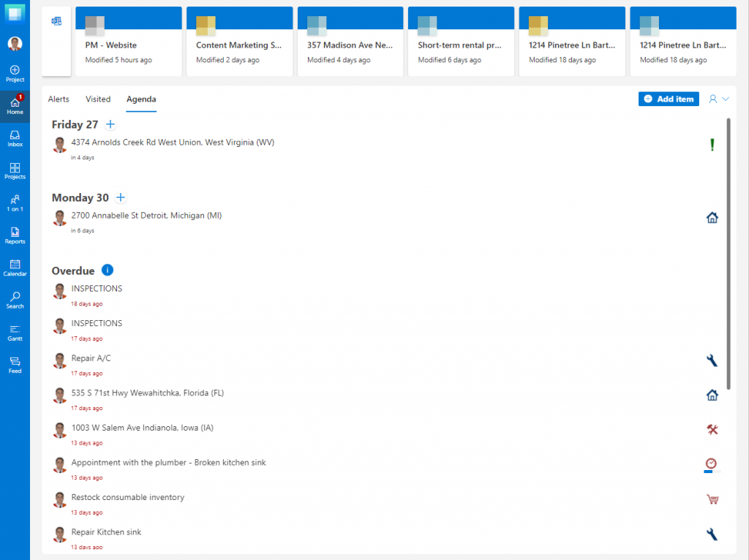Image resolution: width=749 pixels, height=560 pixels.
Task: Click the home icon on 2700 Annabelle St item
Action: [x=712, y=217]
